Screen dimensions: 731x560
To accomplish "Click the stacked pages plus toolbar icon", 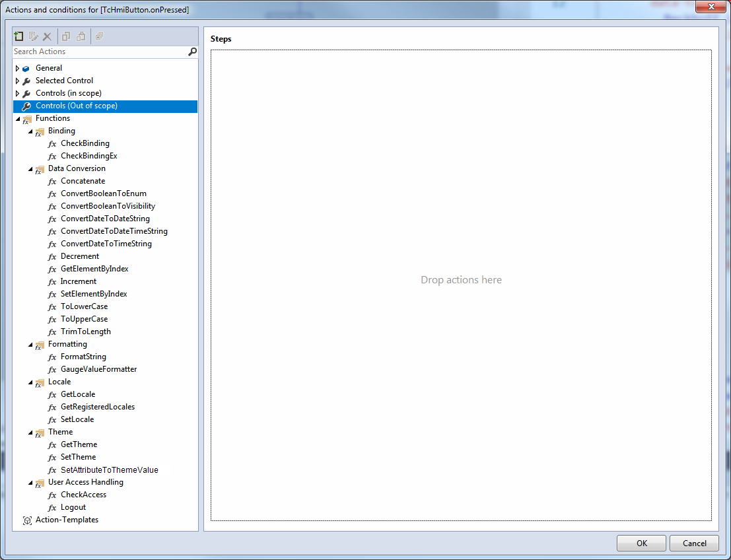I will [x=99, y=36].
